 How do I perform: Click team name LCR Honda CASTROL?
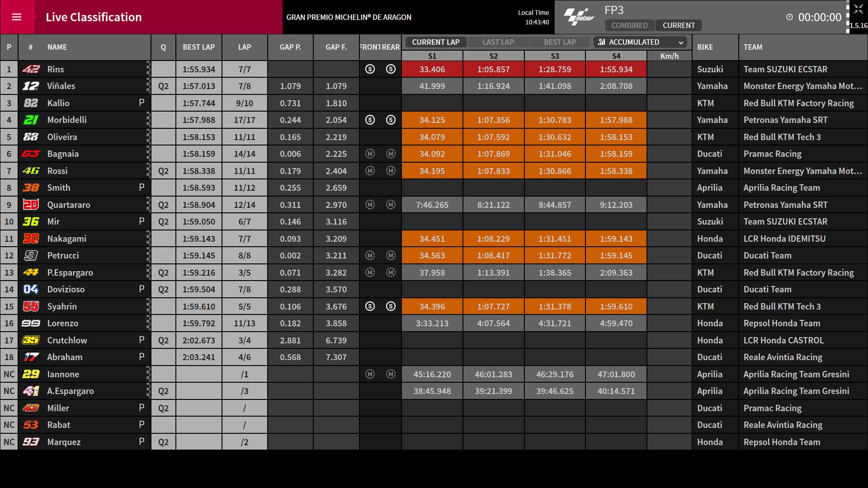click(x=783, y=340)
